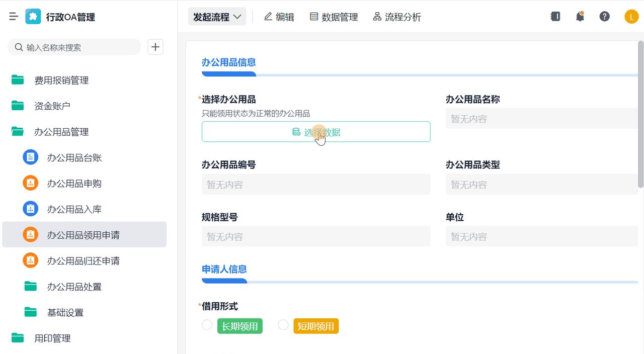Click the 选择数据 button
This screenshot has width=644, height=354.
(316, 131)
